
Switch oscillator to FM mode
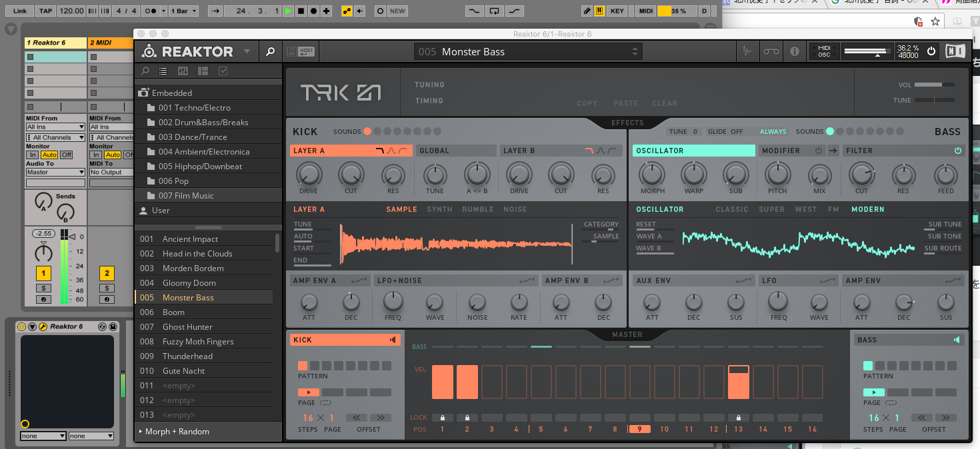833,209
